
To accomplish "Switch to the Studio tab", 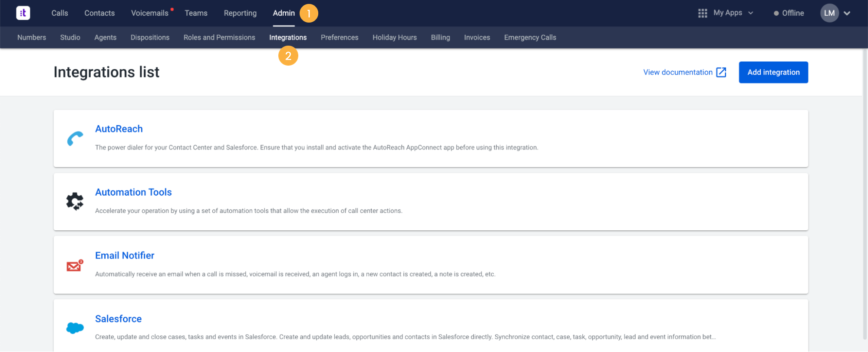I will [70, 37].
